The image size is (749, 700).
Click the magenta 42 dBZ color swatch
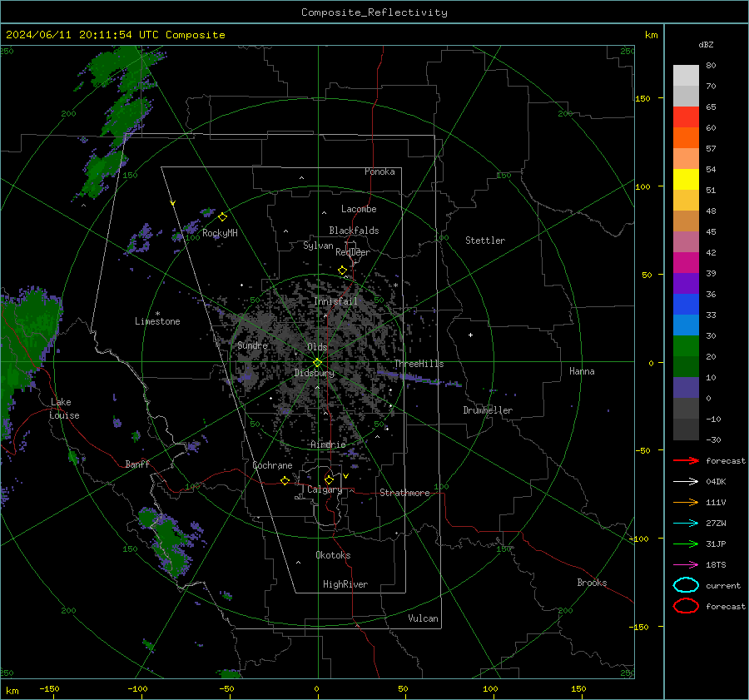[686, 262]
